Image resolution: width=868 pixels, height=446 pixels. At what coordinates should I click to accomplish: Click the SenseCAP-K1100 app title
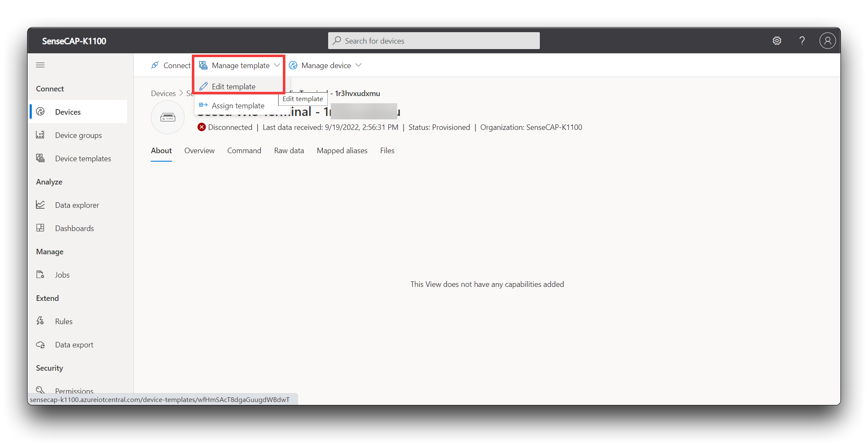pos(74,41)
